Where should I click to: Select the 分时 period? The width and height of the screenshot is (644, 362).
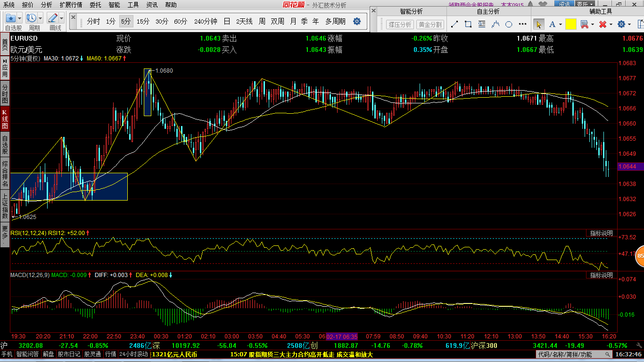point(93,21)
